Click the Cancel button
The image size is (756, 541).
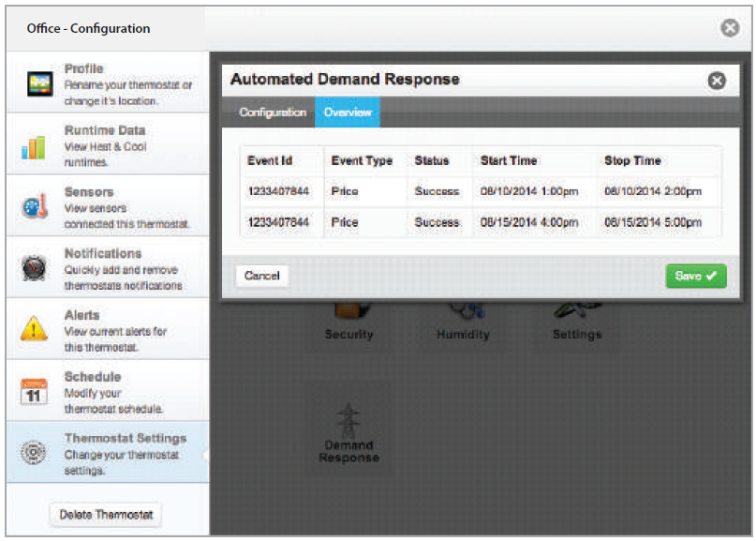261,276
